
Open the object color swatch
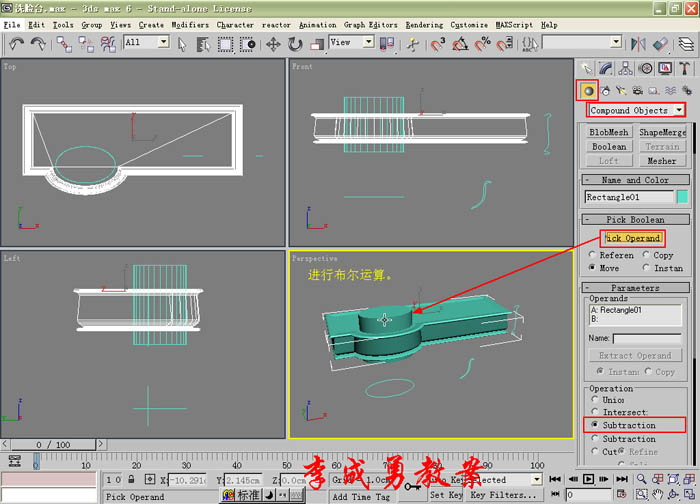point(683,197)
